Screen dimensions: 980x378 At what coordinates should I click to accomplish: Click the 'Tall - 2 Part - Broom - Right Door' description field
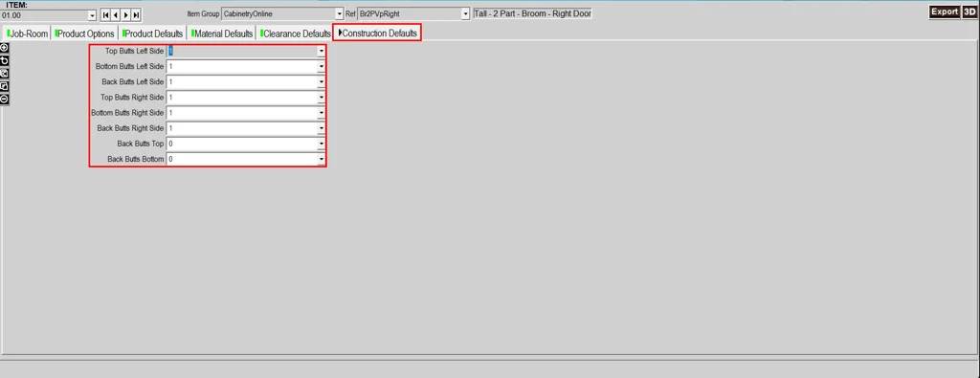[532, 13]
